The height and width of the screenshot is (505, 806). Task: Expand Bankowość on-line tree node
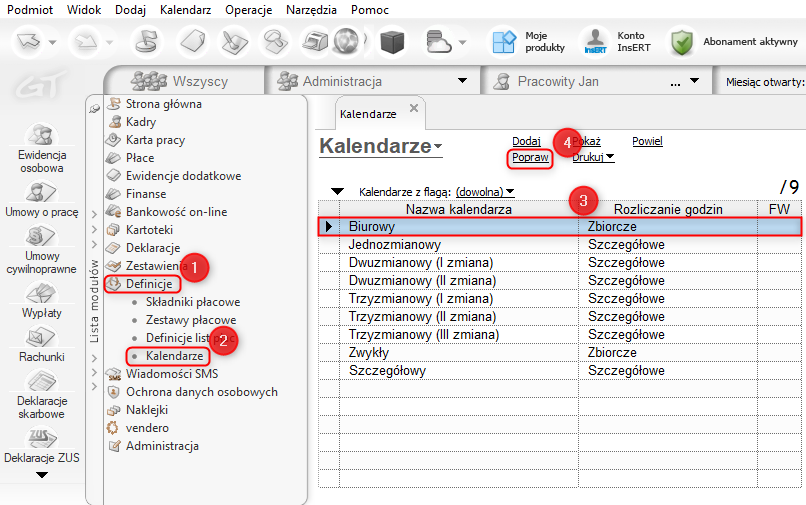point(94,213)
